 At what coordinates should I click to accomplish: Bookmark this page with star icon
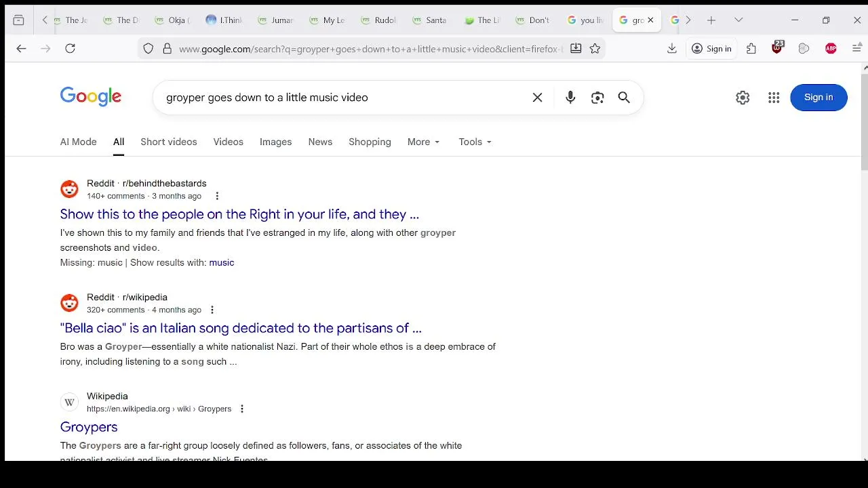click(595, 48)
